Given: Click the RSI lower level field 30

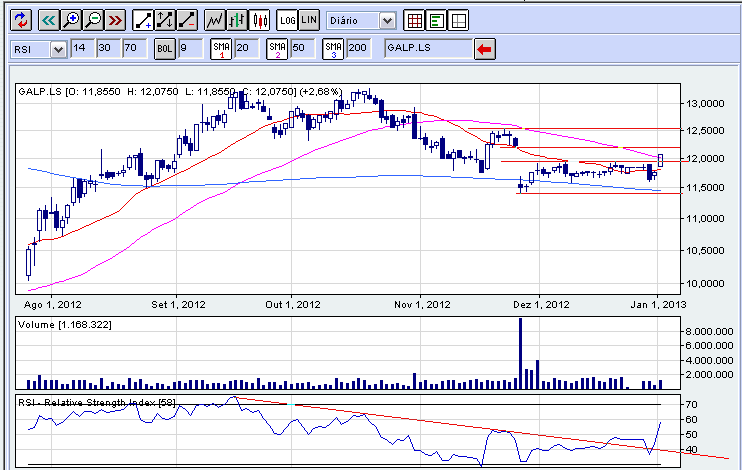Looking at the screenshot, I should tap(107, 48).
